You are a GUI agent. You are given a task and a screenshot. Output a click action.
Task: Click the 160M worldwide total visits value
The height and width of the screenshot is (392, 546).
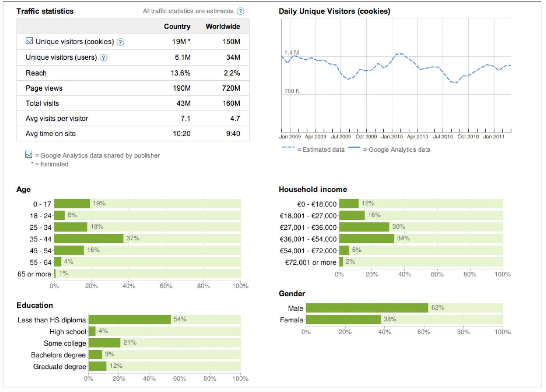(231, 103)
